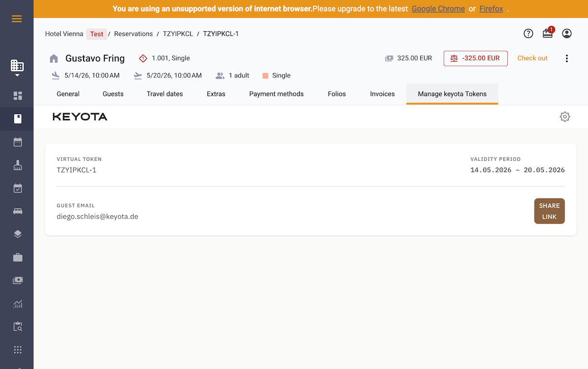Open the calendar icon in sidebar
The width and height of the screenshot is (588, 369).
[x=18, y=142]
